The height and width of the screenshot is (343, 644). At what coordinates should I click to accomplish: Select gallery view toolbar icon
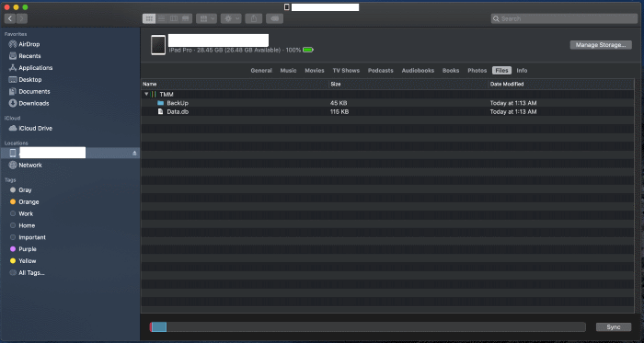click(x=186, y=18)
